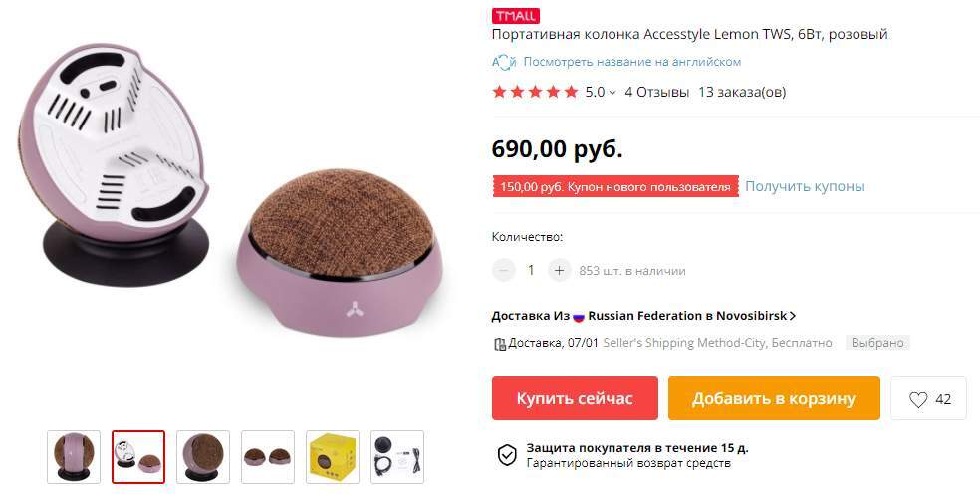Click the Получить купоны link
The image size is (980, 501).
tap(805, 186)
